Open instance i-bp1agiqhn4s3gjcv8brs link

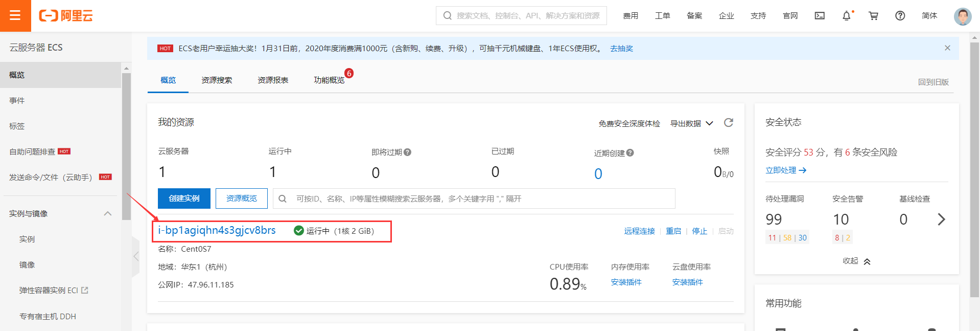217,231
